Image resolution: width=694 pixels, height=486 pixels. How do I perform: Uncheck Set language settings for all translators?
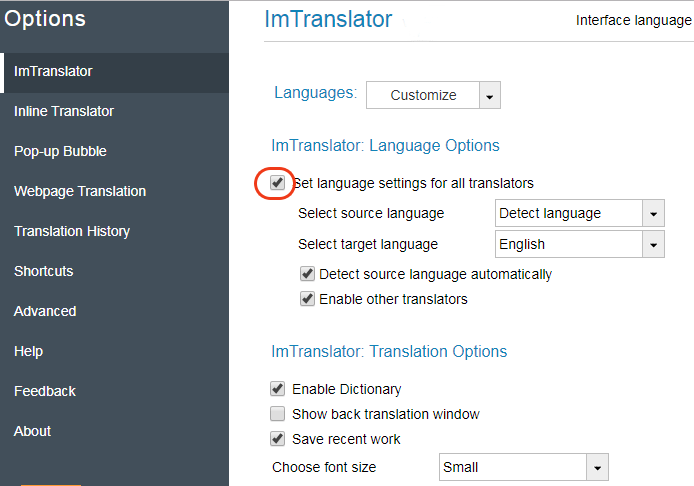point(277,183)
